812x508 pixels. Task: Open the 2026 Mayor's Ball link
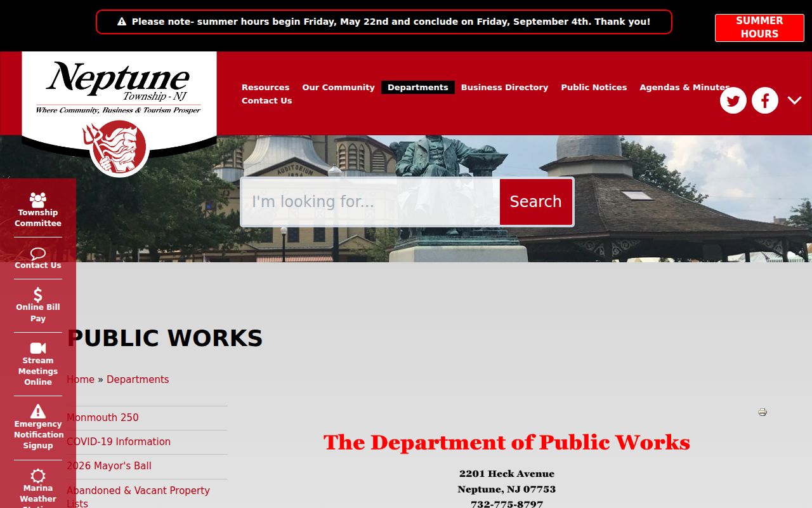click(x=109, y=465)
